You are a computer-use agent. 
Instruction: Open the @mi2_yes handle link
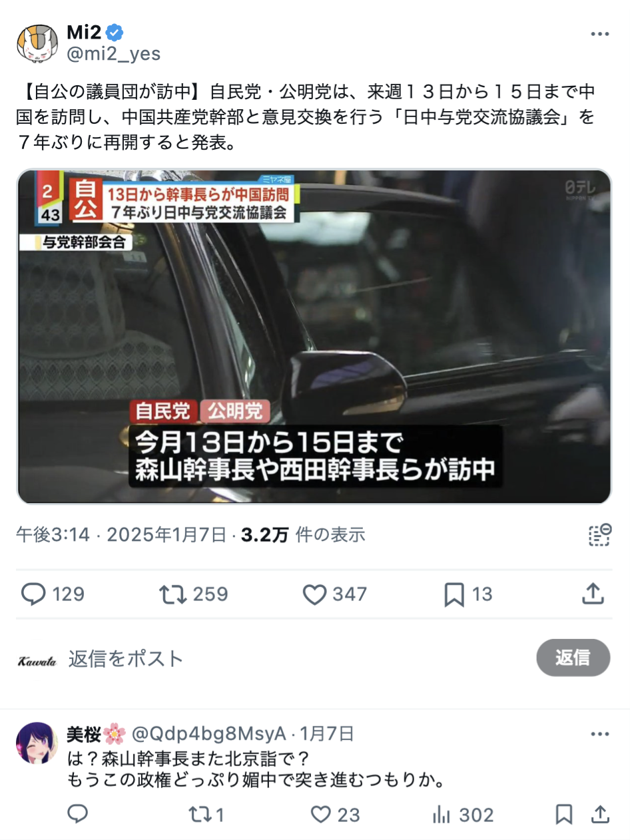pyautogui.click(x=114, y=54)
